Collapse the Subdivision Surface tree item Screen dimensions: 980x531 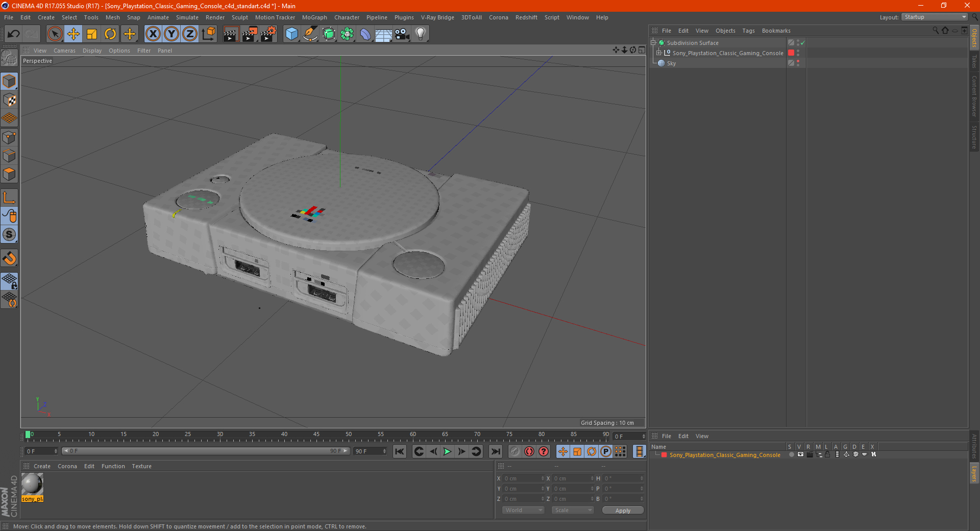[653, 43]
